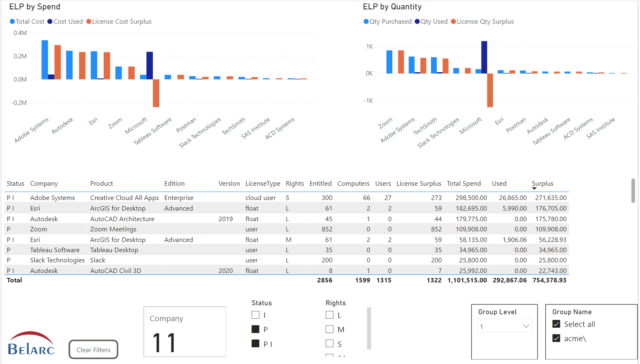Uncheck the Select all group checkbox

[556, 324]
